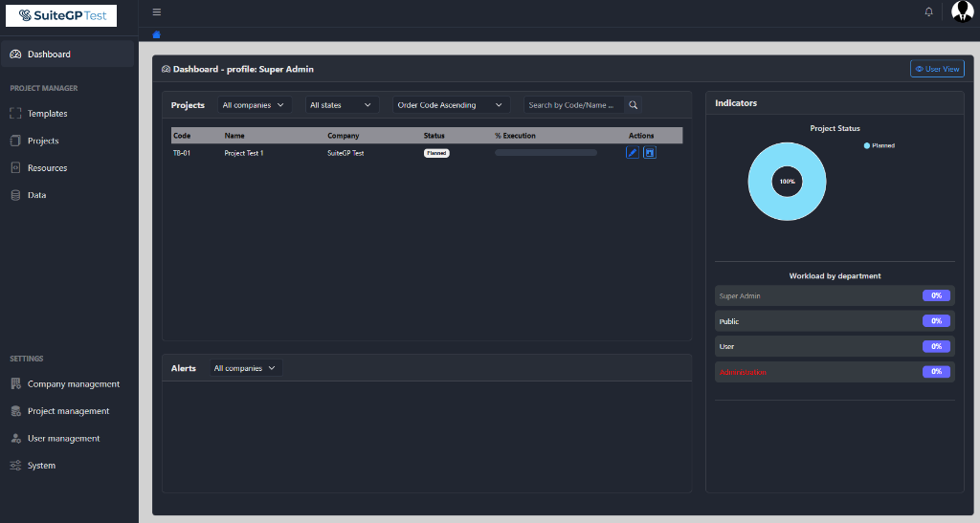Open the Order Code Ascending dropdown
Screen dimensions: 980x523
452,105
